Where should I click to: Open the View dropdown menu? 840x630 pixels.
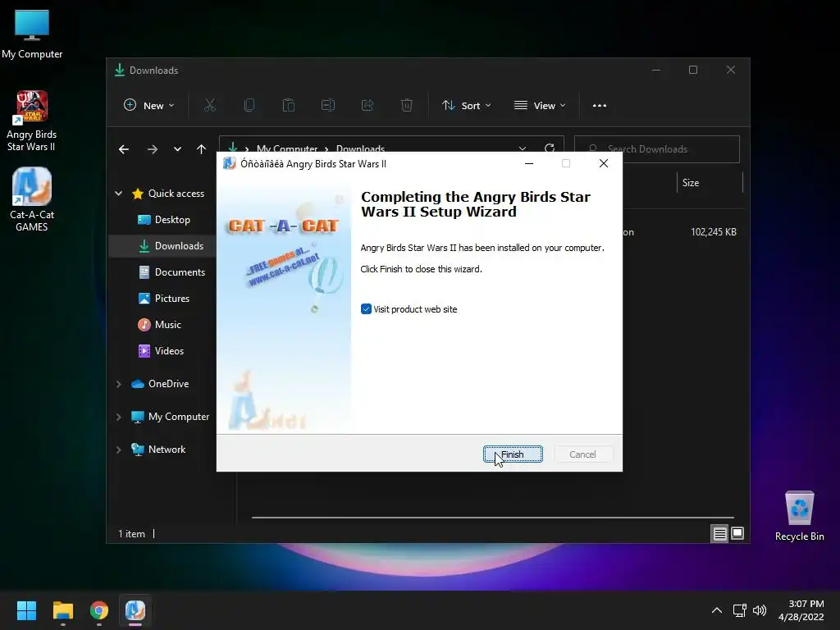pyautogui.click(x=540, y=106)
